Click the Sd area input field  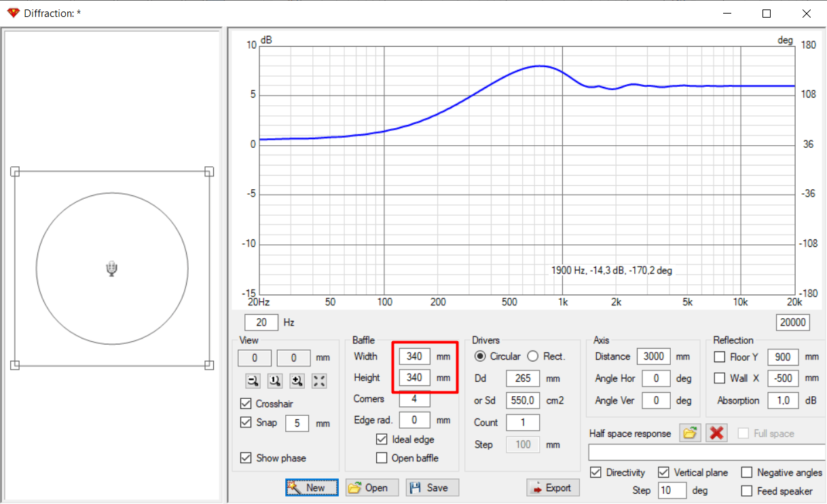(523, 400)
